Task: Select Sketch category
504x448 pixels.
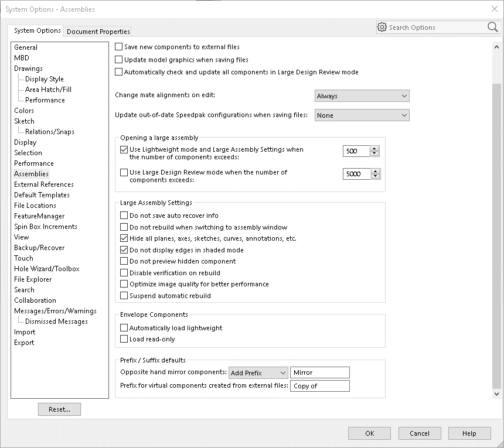Action: [24, 121]
